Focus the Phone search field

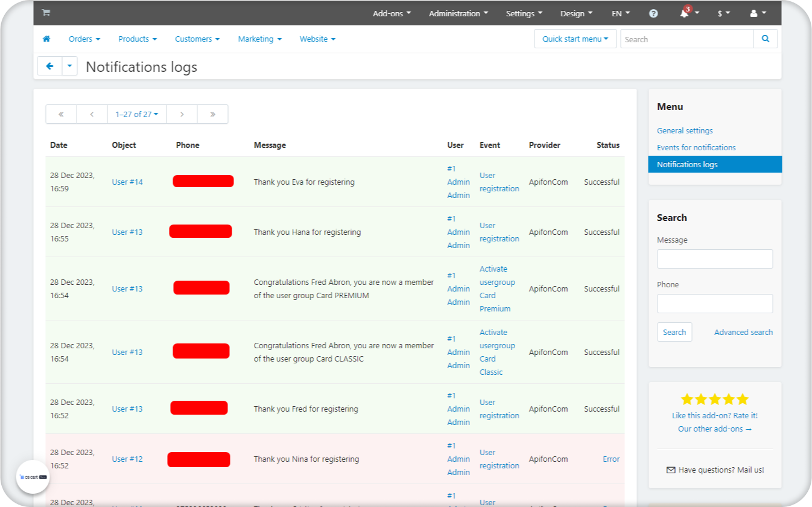(x=715, y=304)
